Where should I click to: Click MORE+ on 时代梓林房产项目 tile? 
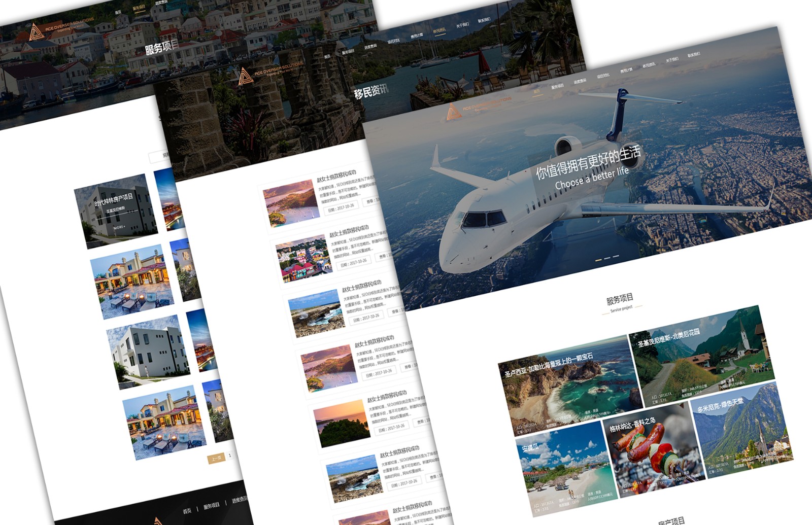pos(119,227)
